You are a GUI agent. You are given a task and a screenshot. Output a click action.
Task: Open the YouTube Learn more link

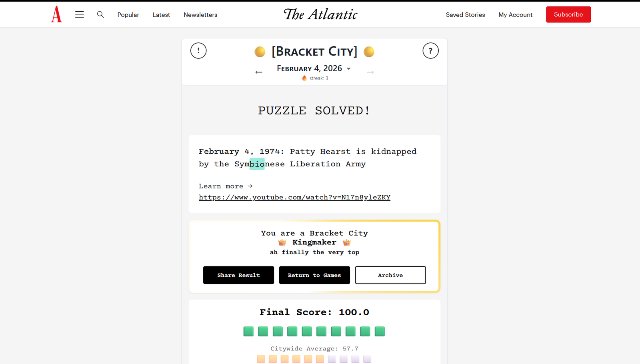click(x=294, y=197)
